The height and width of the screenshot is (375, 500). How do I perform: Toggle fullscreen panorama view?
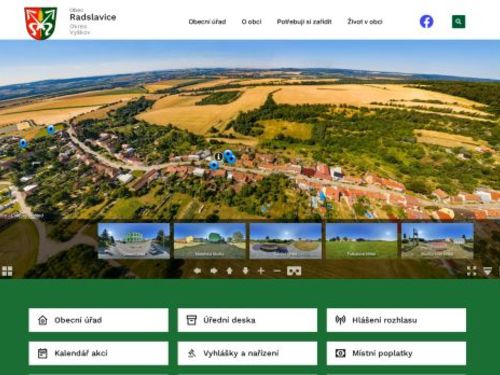(x=471, y=271)
